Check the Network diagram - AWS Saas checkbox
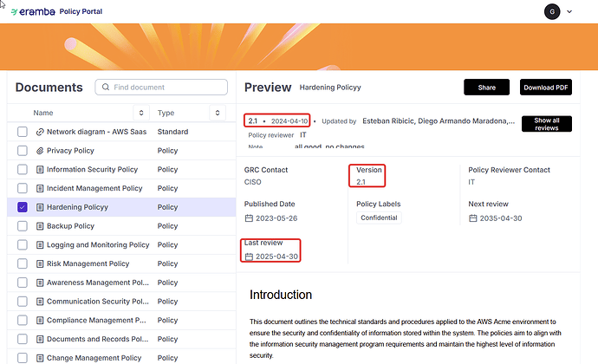The width and height of the screenshot is (598, 364). (x=23, y=132)
